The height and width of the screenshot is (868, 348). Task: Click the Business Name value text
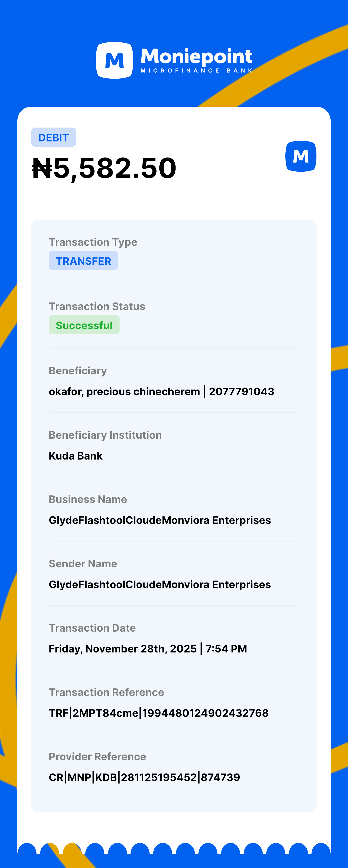[159, 520]
